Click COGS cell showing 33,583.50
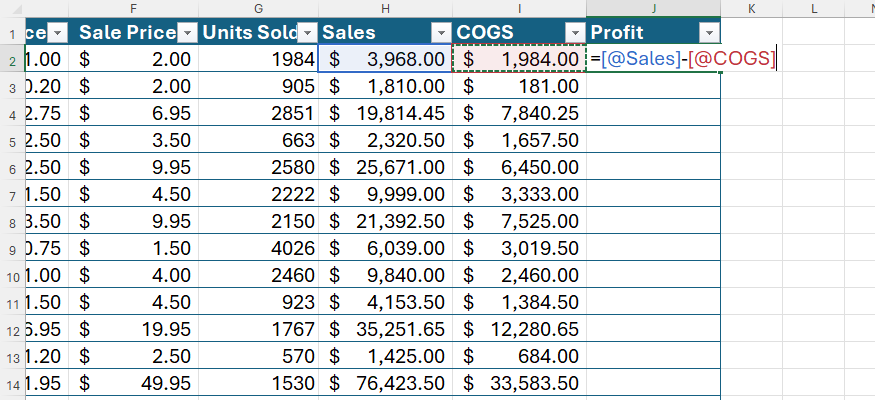This screenshot has height=400, width=875. 519,383
